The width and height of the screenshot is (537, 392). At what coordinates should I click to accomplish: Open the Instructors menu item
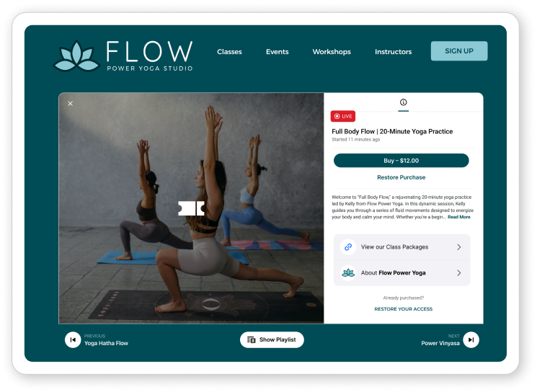(393, 52)
